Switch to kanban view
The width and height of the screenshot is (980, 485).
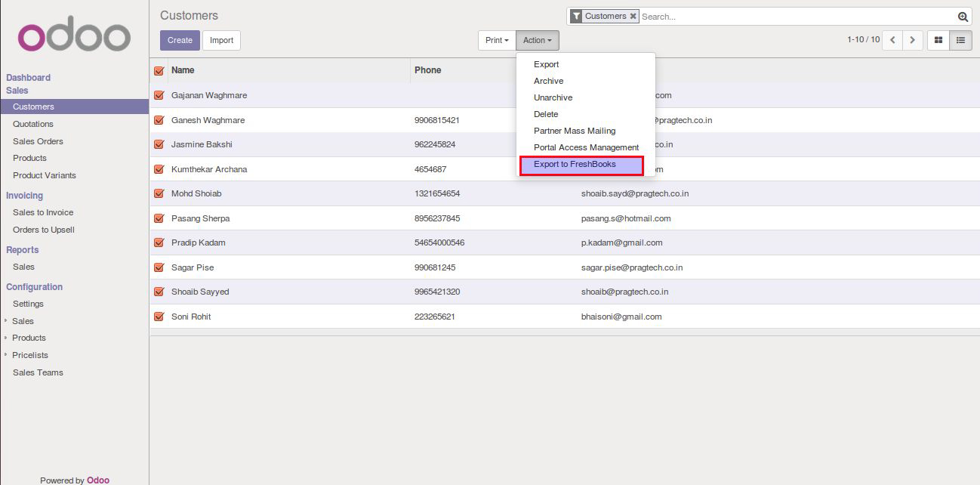click(938, 40)
